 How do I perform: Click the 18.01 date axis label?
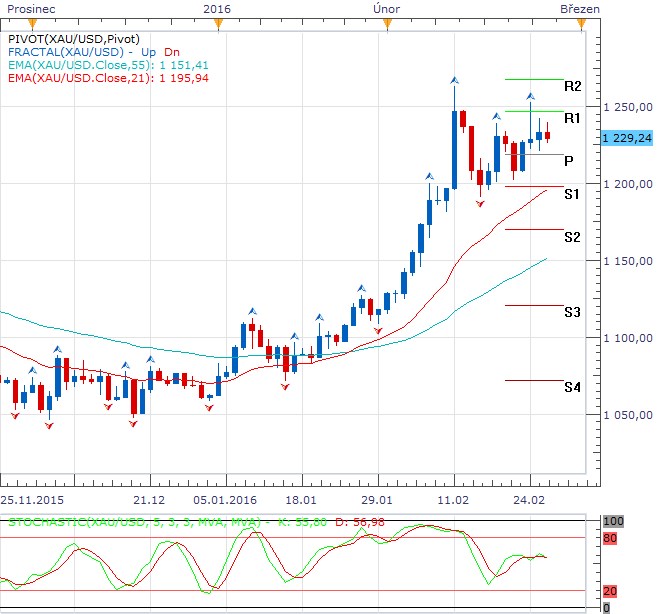tap(301, 500)
